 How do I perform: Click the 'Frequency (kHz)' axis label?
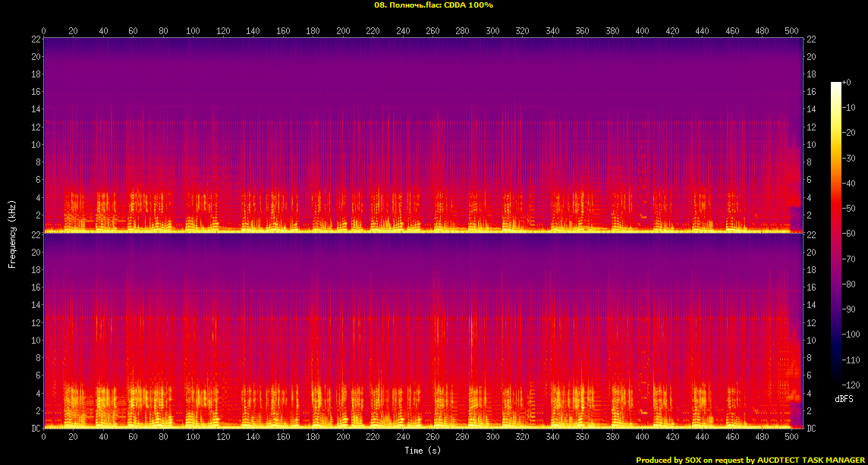(12, 233)
